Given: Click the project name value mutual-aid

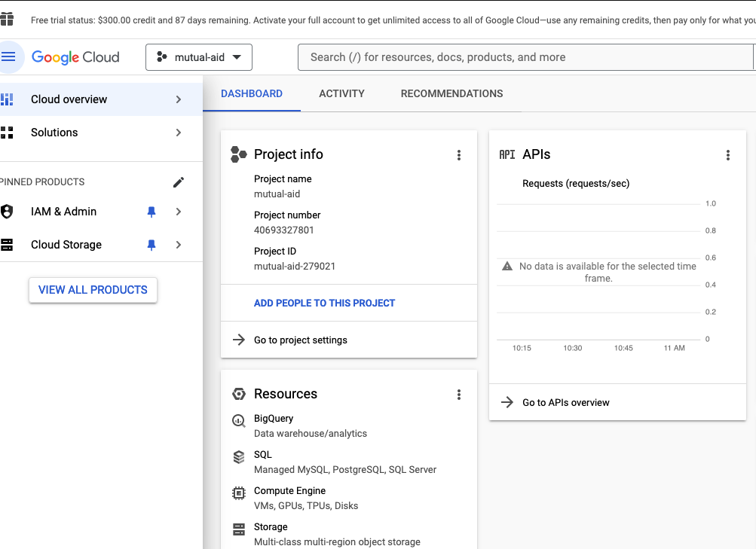Looking at the screenshot, I should 277,194.
